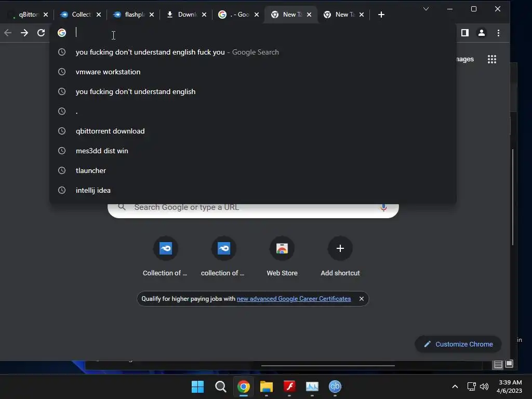The image size is (532, 399).
Task: Open the 'Collection of ...' shortcut
Action: tap(165, 257)
